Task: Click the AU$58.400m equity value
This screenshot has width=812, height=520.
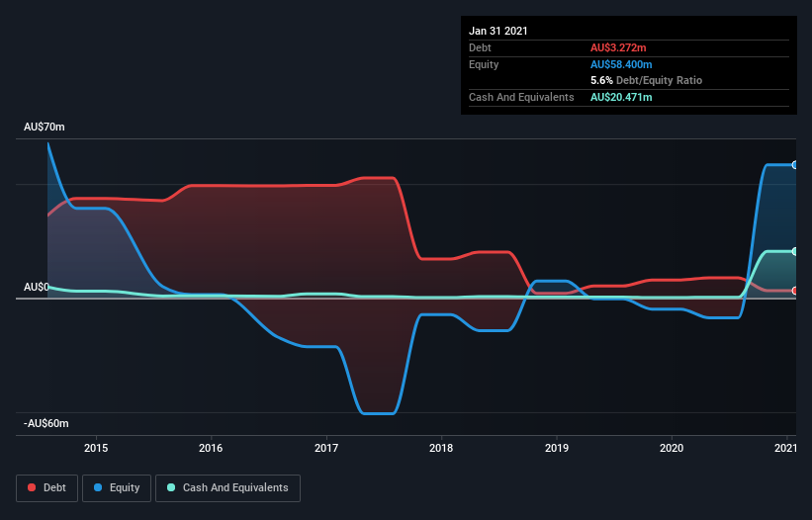Action: [x=621, y=64]
